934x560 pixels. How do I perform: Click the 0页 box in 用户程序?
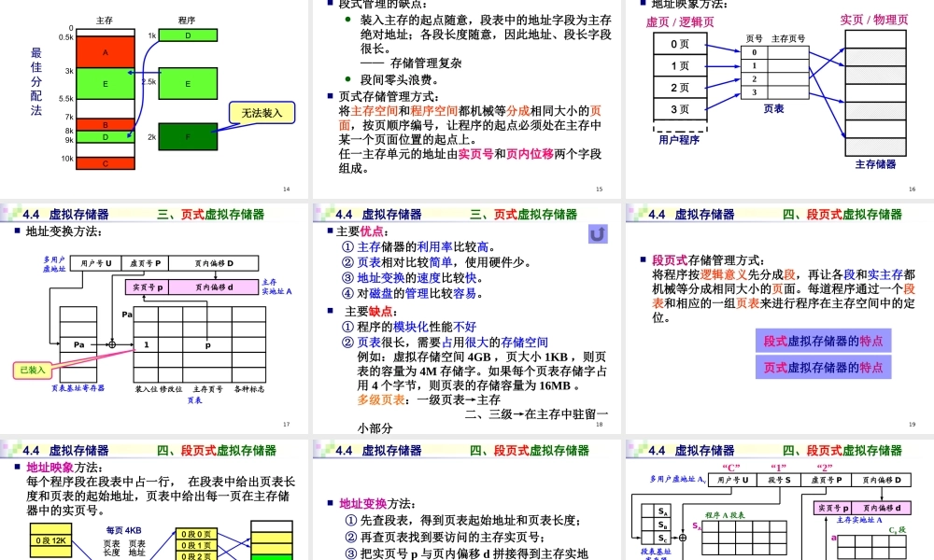point(680,45)
